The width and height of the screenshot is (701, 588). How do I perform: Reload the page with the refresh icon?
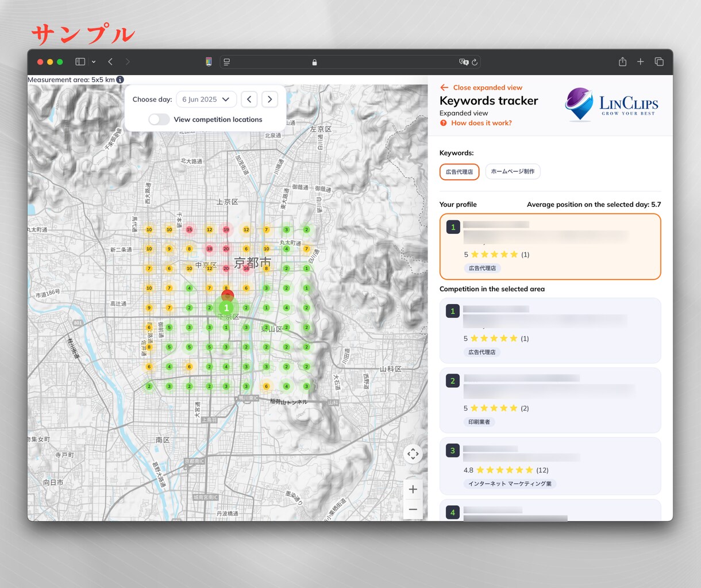point(475,62)
